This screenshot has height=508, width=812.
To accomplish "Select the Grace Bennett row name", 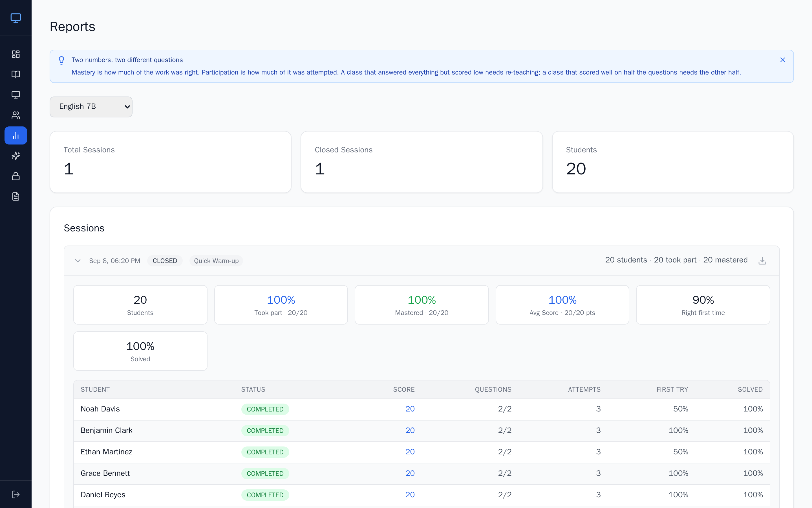I will tap(105, 473).
